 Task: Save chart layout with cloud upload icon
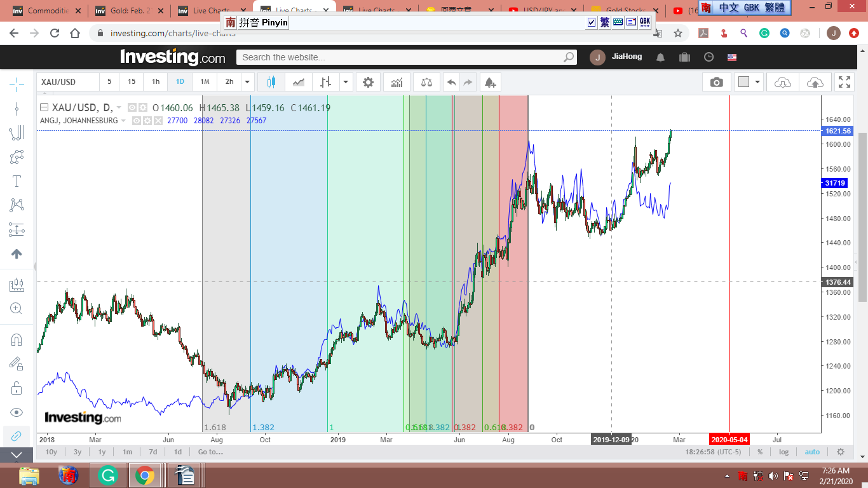click(x=815, y=82)
